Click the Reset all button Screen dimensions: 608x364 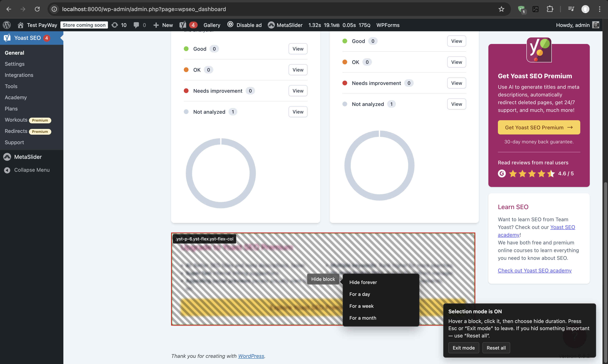pyautogui.click(x=496, y=348)
